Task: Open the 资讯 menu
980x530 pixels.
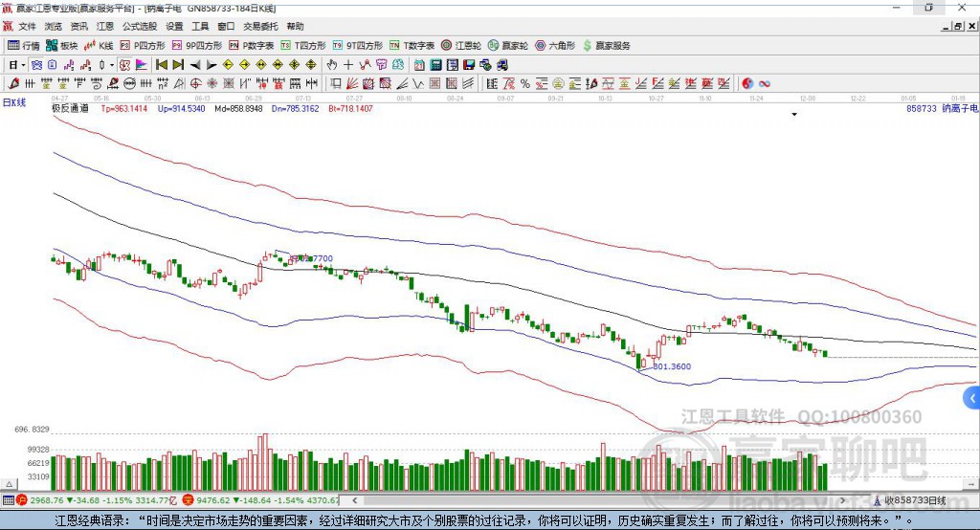Action: click(78, 26)
